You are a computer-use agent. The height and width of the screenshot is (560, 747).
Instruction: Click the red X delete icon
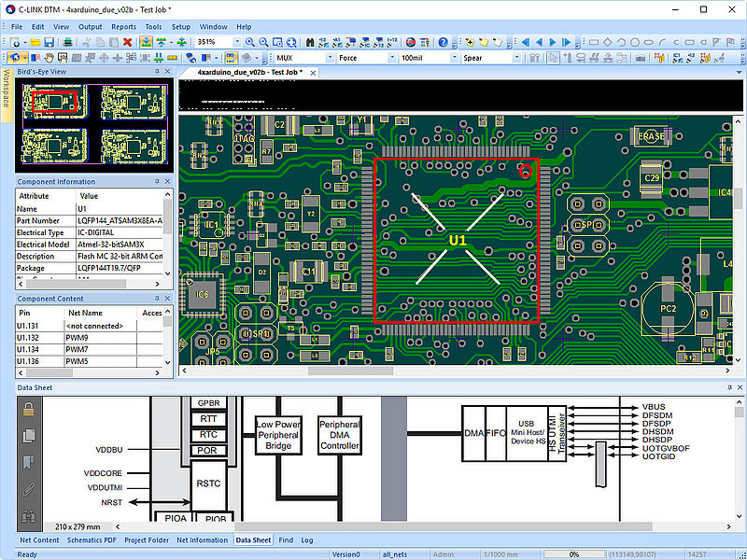pyautogui.click(x=127, y=42)
